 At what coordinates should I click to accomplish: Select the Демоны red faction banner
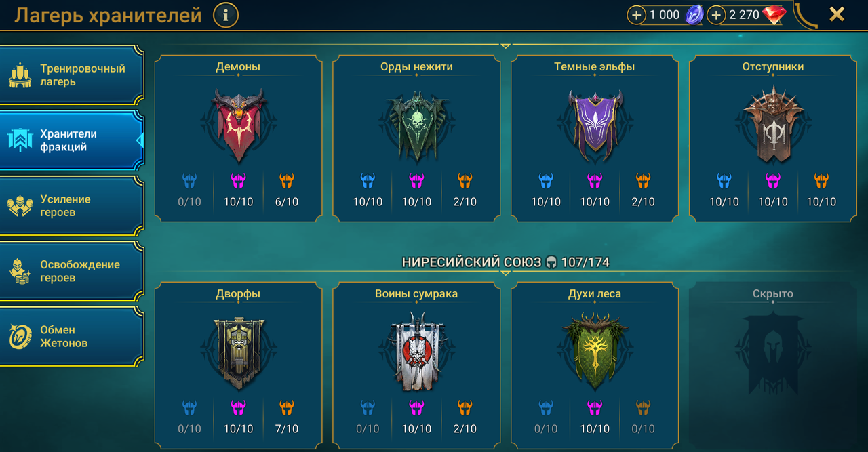pos(238,125)
